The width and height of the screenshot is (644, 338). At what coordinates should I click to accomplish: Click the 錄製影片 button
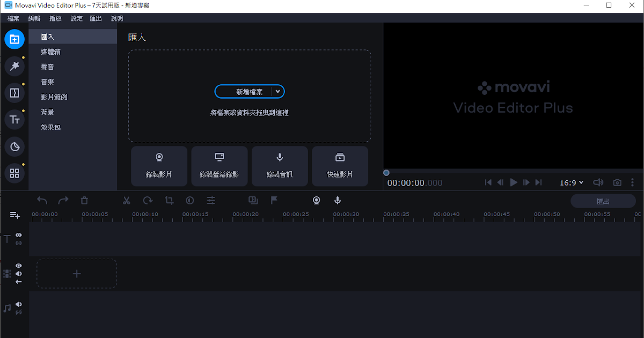pyautogui.click(x=159, y=166)
